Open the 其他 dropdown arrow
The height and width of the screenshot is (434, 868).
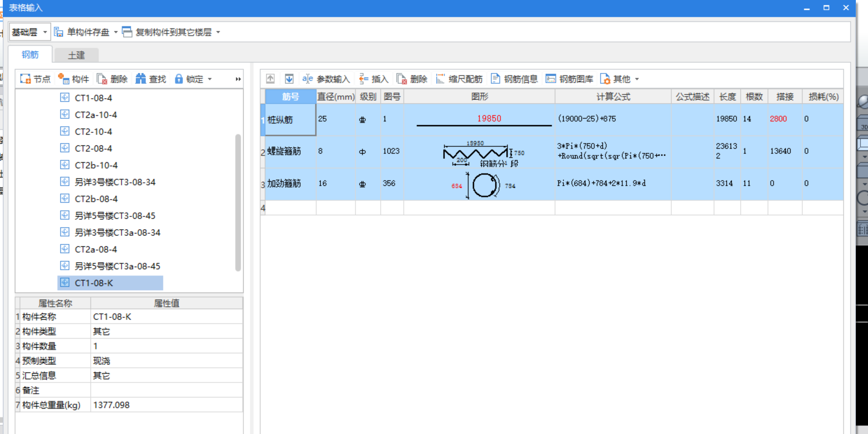pyautogui.click(x=637, y=79)
